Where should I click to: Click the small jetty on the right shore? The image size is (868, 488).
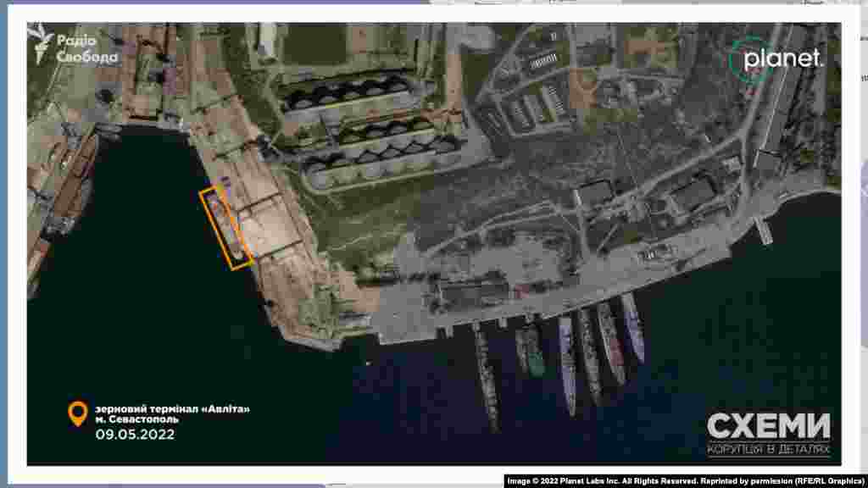point(763,230)
